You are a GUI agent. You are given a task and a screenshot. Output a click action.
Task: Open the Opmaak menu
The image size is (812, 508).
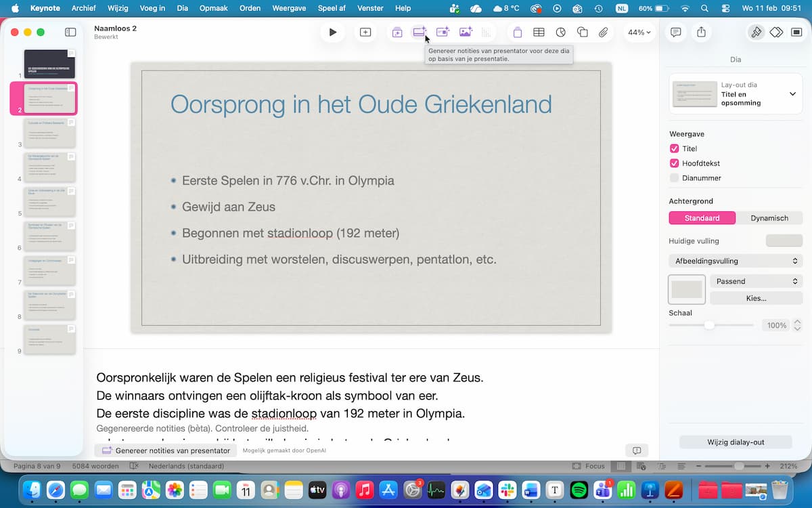pos(214,8)
